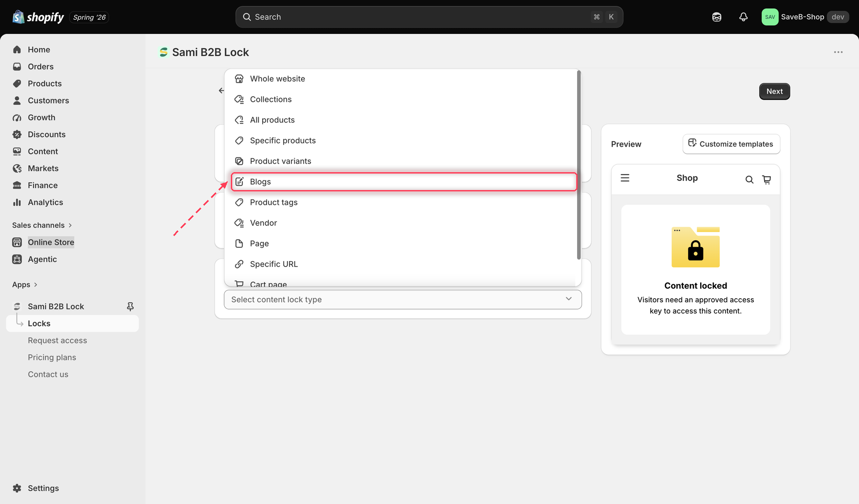859x504 pixels.
Task: Choose Cart page option
Action: pos(403,283)
